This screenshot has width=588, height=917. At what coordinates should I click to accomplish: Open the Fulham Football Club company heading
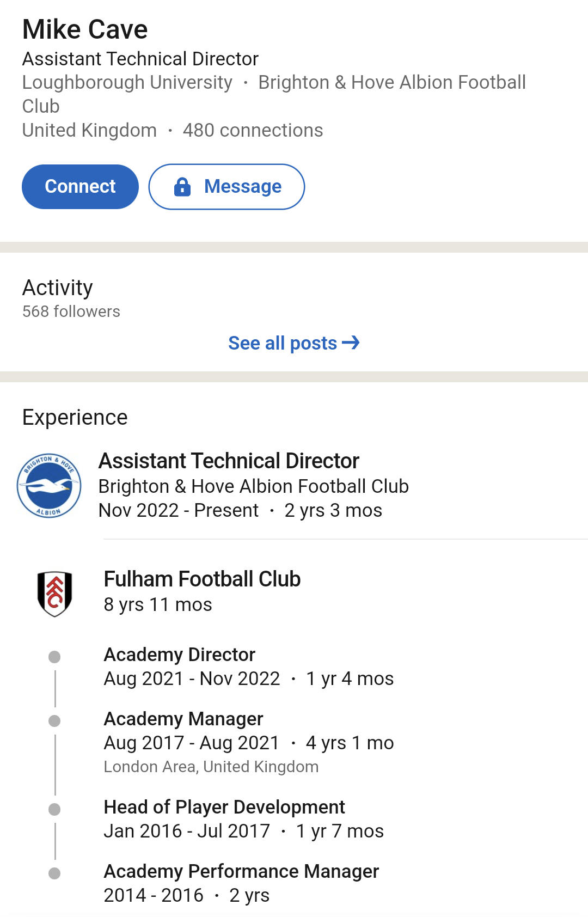(202, 579)
